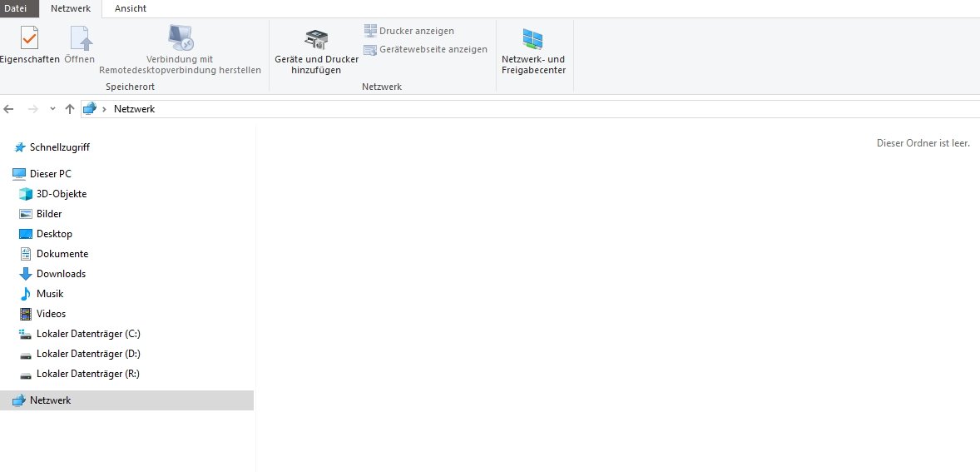Click the Netzwerk- und Freigabecenter label
The image size is (980, 472).
coord(534,65)
